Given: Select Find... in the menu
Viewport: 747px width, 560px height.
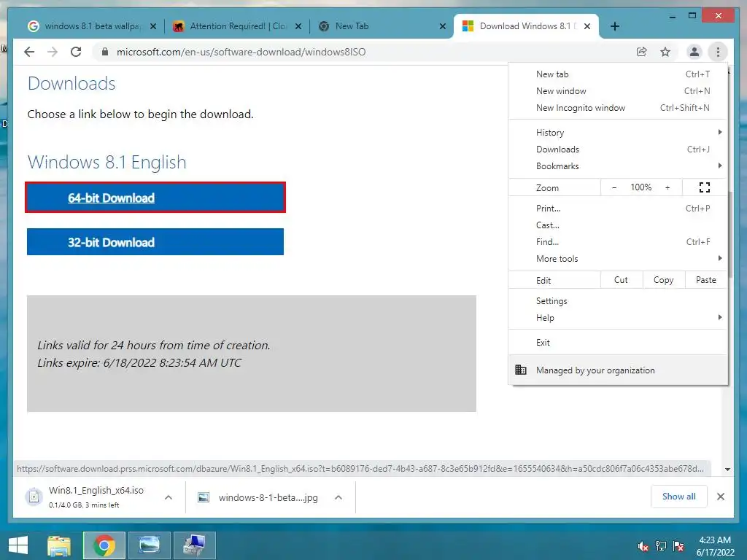Looking at the screenshot, I should coord(618,242).
